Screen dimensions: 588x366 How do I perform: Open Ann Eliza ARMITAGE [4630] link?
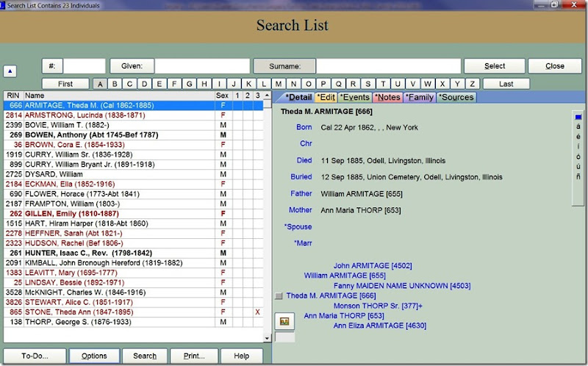[380, 326]
